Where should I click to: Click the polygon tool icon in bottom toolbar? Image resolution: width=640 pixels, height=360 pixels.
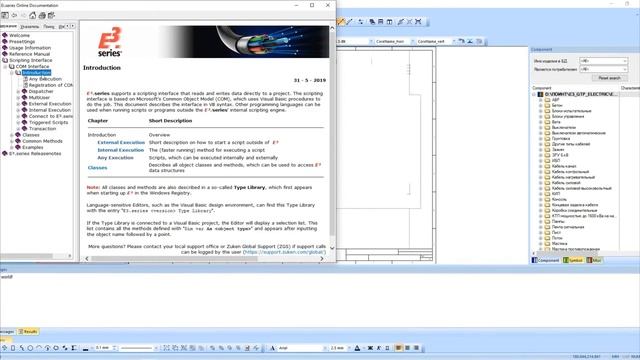[56, 348]
